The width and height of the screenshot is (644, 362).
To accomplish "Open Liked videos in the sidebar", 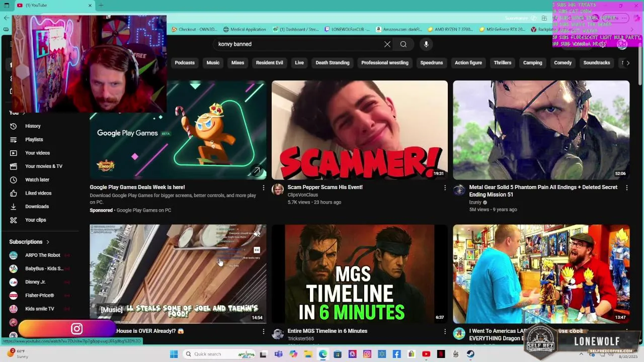I will [38, 193].
